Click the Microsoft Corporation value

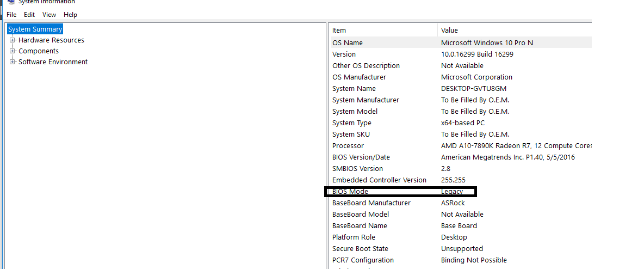pos(476,77)
